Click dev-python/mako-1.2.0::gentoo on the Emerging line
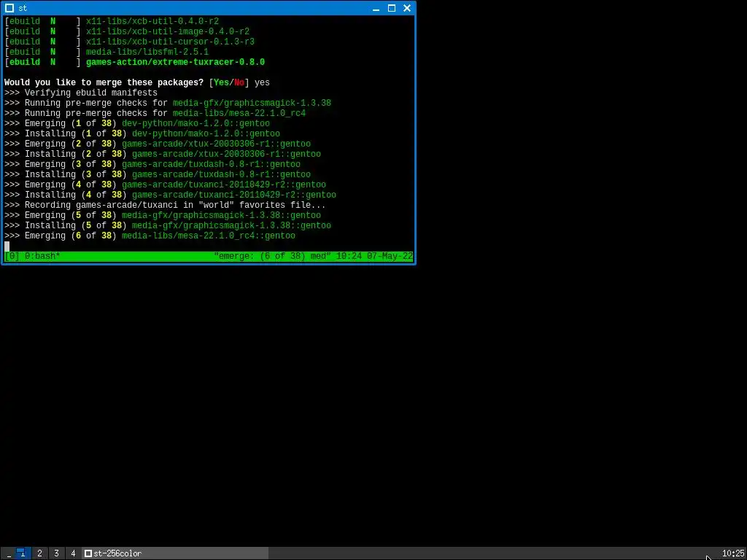The height and width of the screenshot is (560, 747). click(x=196, y=123)
